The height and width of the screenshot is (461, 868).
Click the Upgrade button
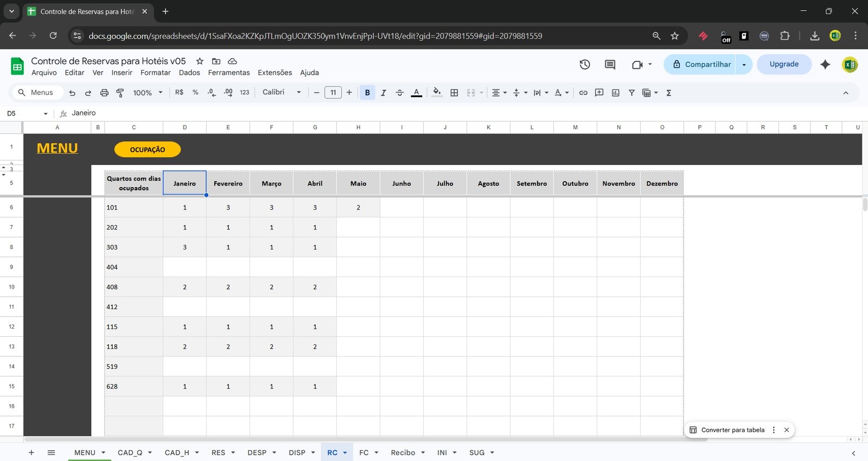pyautogui.click(x=784, y=64)
